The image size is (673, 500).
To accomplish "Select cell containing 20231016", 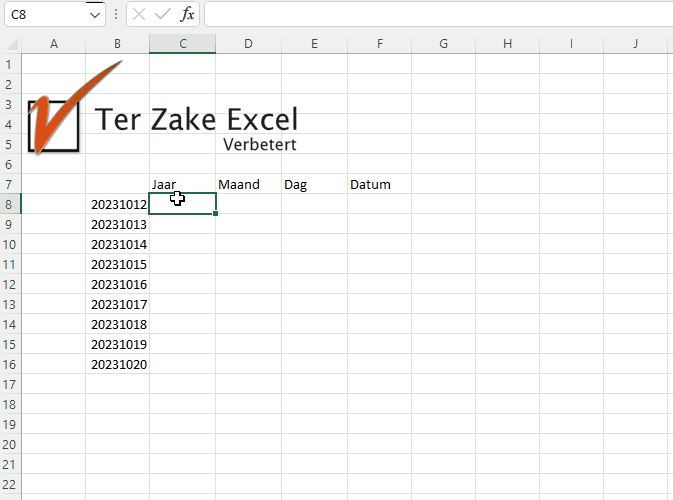I will coord(117,285).
